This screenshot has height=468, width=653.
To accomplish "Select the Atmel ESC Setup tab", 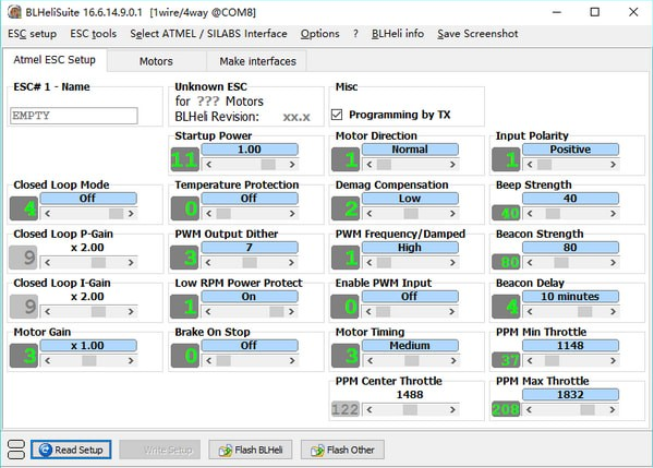I will click(x=55, y=60).
